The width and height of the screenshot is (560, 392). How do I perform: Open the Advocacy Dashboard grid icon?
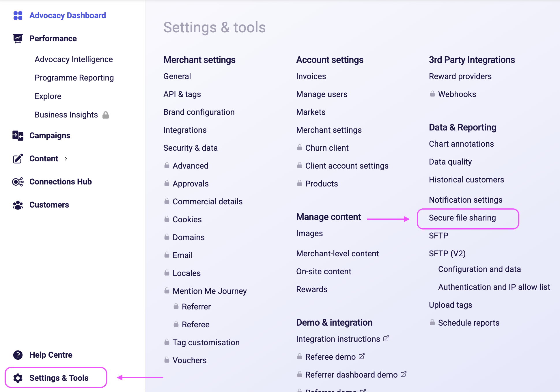[x=18, y=16]
